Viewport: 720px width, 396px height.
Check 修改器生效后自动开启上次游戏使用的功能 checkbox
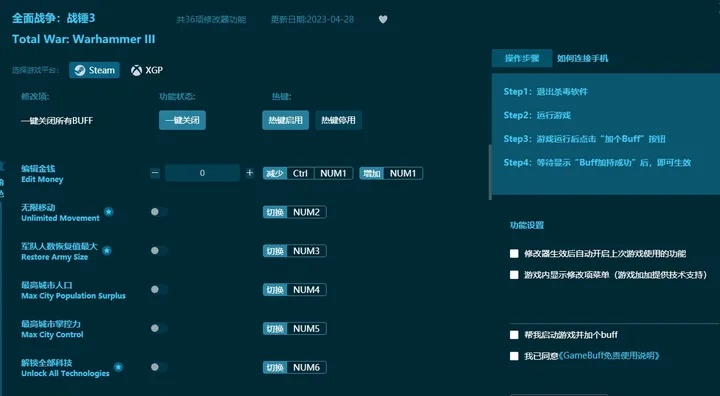click(514, 254)
